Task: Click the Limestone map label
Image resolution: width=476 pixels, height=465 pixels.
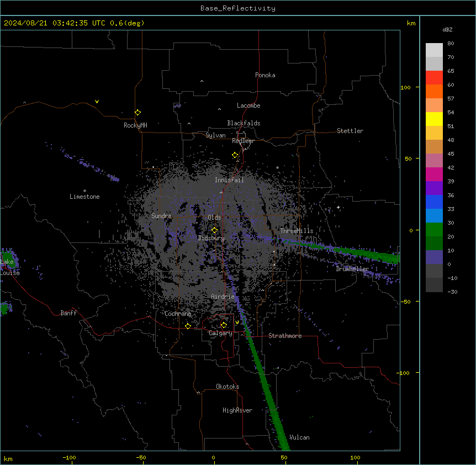Action: 84,197
